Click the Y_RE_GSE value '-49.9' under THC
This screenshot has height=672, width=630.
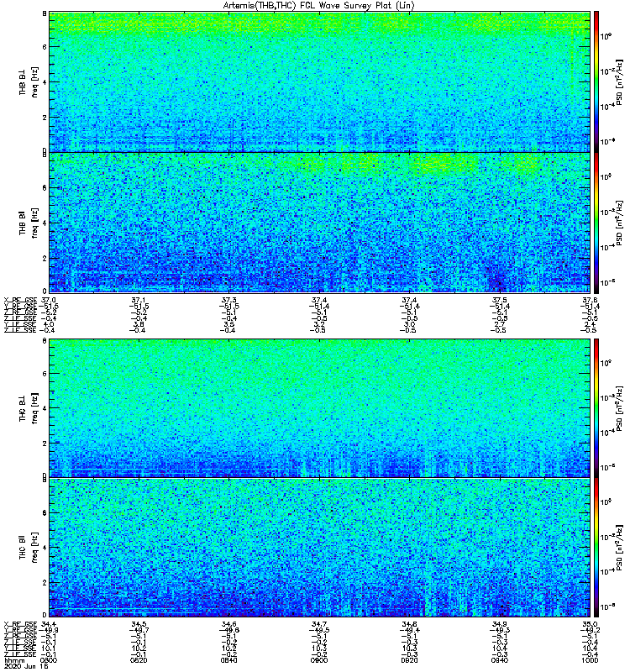[49, 630]
